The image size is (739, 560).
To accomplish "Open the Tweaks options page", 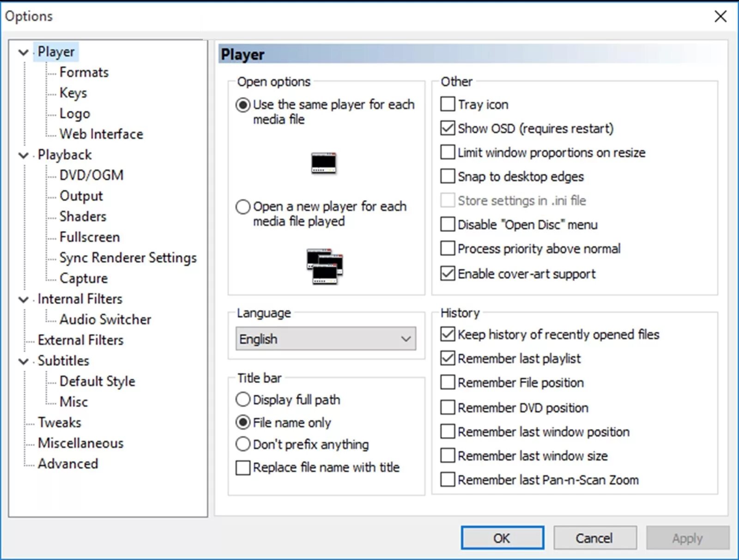I will [60, 422].
